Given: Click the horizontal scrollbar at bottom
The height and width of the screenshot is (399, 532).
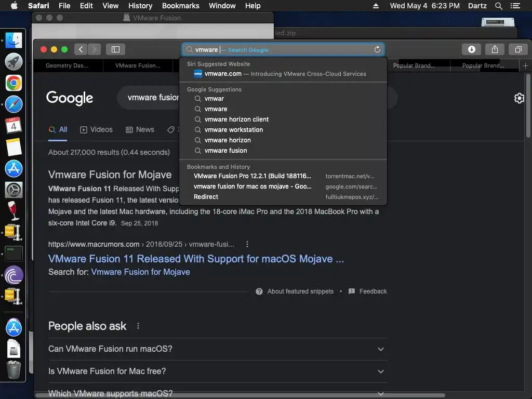Looking at the screenshot, I should (x=240, y=395).
